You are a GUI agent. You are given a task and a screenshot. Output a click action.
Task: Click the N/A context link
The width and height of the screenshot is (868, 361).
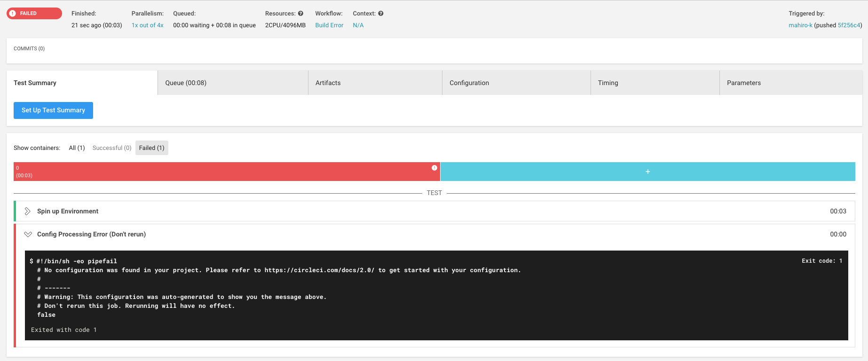(x=358, y=25)
